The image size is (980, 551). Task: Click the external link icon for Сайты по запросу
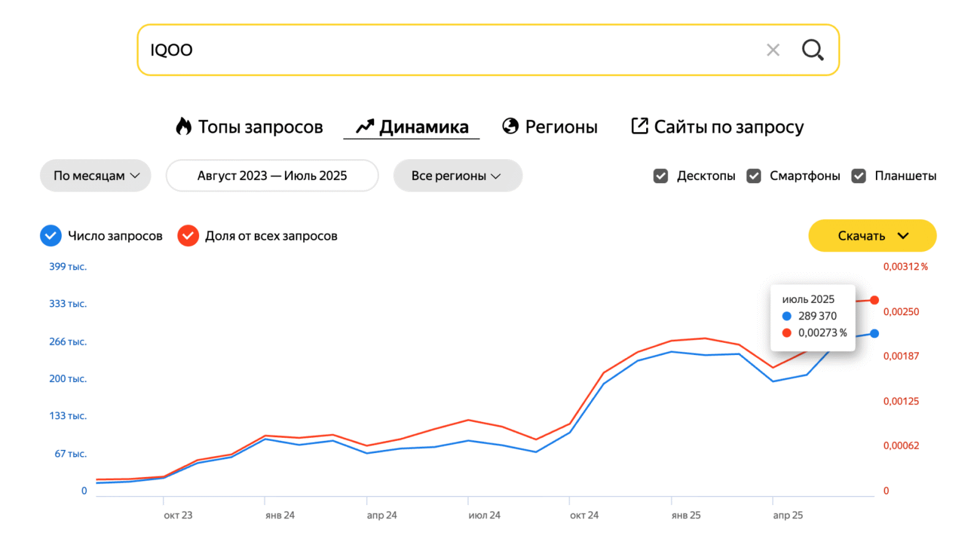(639, 126)
